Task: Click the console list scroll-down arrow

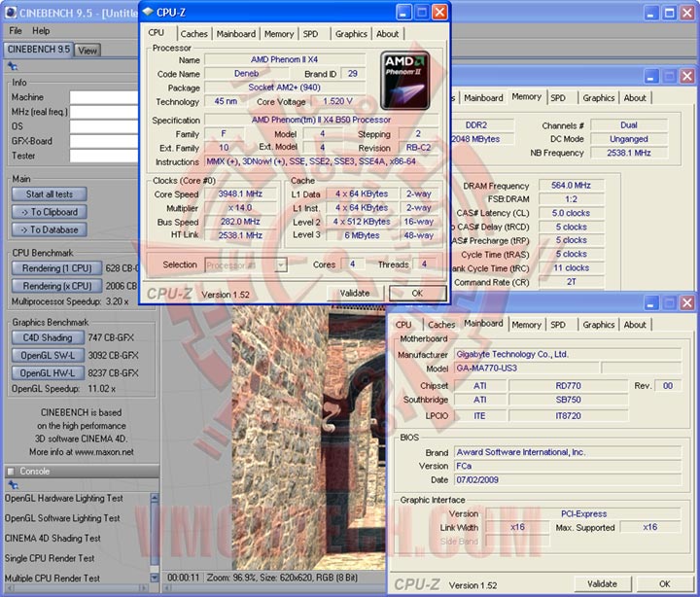Action: pyautogui.click(x=155, y=578)
